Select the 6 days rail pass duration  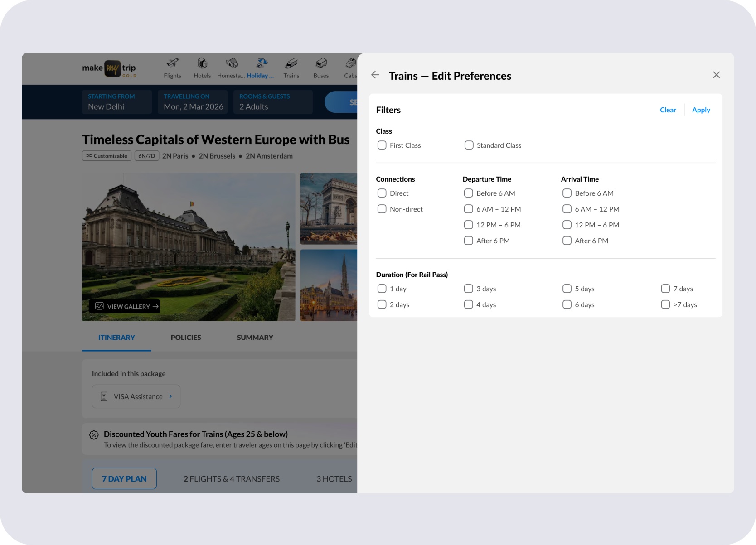click(567, 304)
